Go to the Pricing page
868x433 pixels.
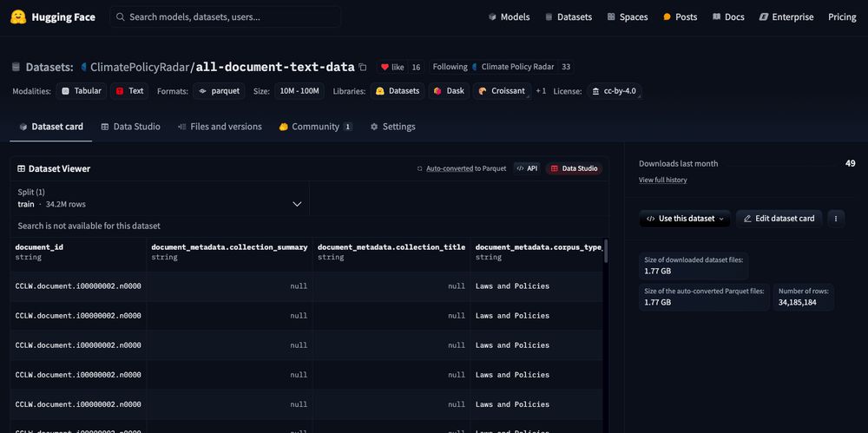click(842, 17)
